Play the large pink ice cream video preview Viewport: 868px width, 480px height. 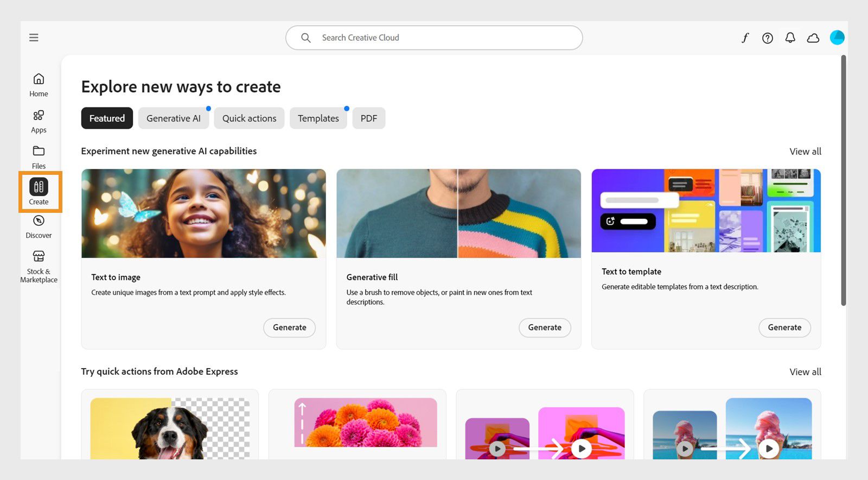click(769, 449)
